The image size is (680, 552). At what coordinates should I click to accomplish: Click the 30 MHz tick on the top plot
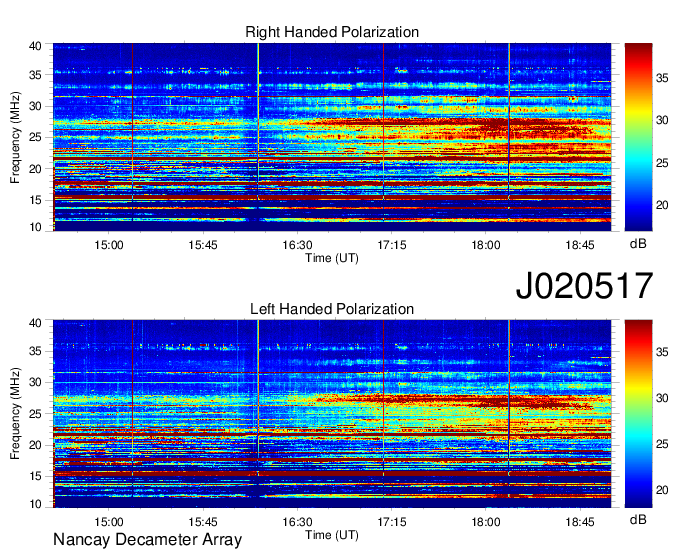pyautogui.click(x=35, y=106)
